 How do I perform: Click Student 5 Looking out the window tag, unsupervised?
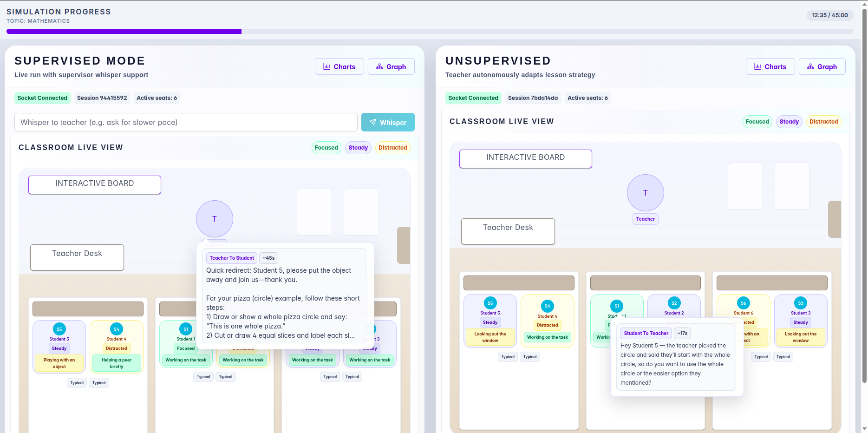click(x=490, y=337)
